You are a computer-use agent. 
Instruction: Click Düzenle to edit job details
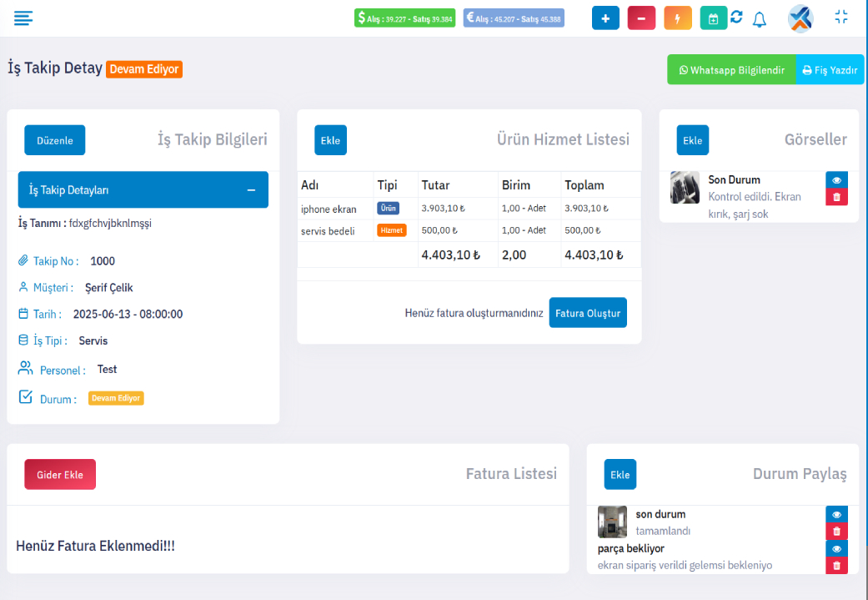[54, 140]
